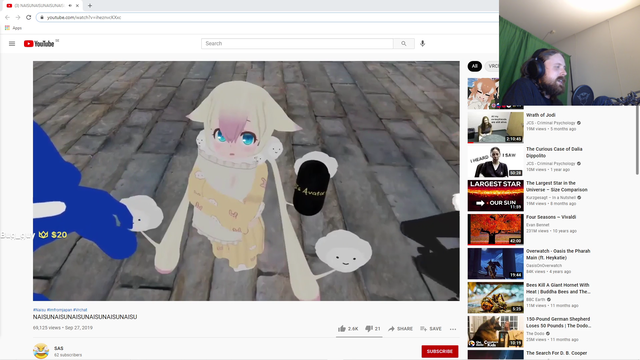This screenshot has width=640, height=360.
Task: Open BBC Earth channel name link
Action: coord(536,300)
